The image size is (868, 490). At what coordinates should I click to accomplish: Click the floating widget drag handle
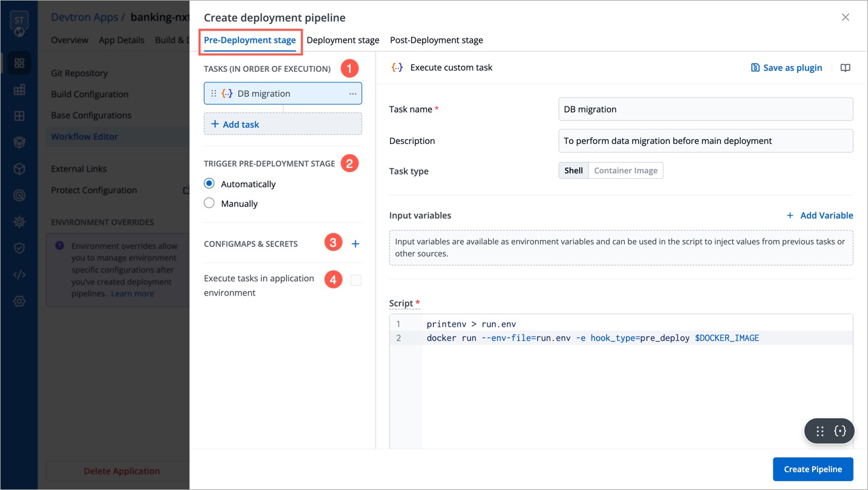[x=820, y=431]
